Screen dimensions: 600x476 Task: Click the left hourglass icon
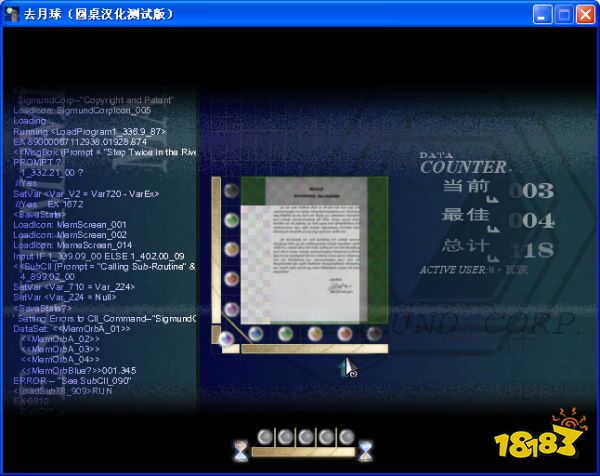[241, 451]
